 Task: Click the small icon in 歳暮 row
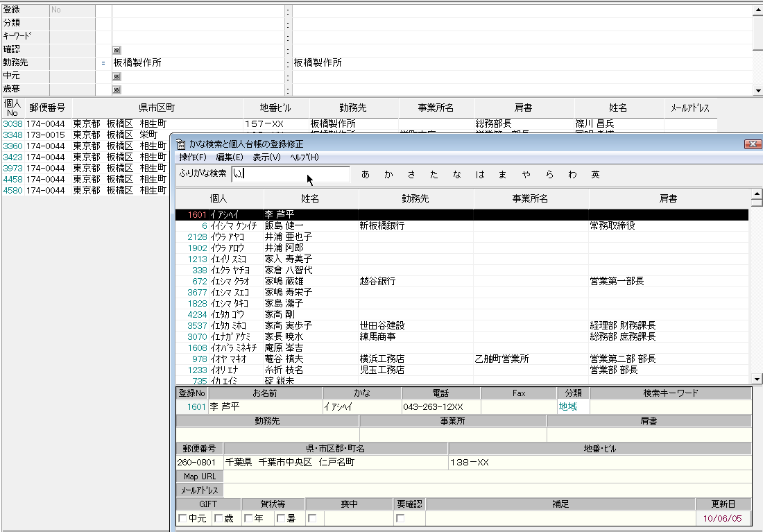pos(117,89)
